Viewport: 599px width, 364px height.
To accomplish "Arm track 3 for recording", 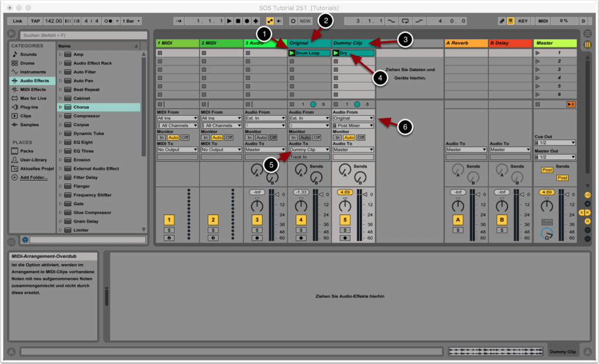I will (x=257, y=238).
